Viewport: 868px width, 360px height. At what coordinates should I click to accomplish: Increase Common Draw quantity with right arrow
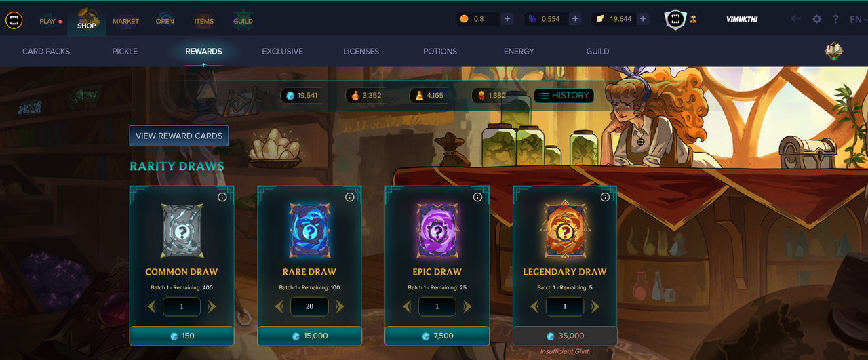[x=212, y=306]
